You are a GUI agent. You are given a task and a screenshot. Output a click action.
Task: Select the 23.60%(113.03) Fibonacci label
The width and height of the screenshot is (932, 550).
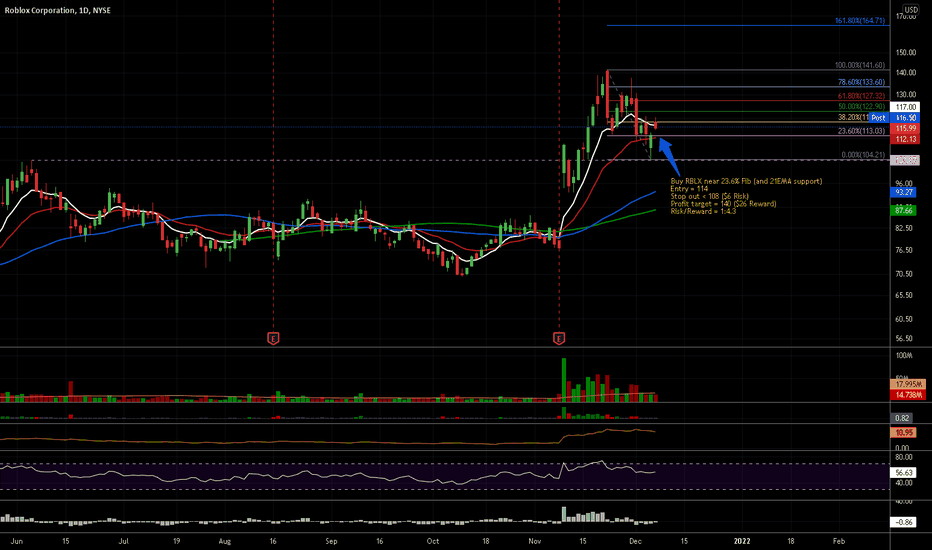[861, 131]
